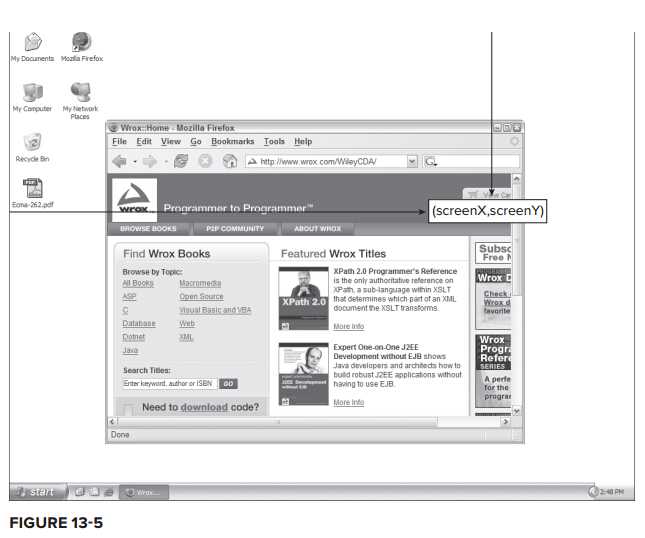Click Firefox's Forward arrow button

[x=150, y=161]
